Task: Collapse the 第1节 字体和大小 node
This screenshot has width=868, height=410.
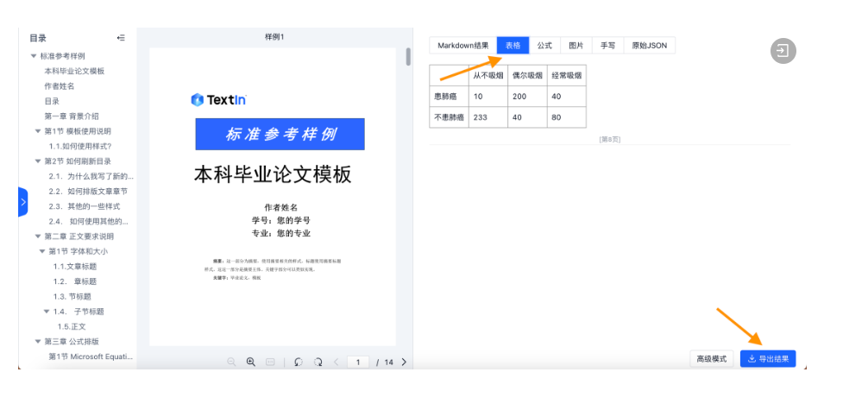Action: point(42,251)
